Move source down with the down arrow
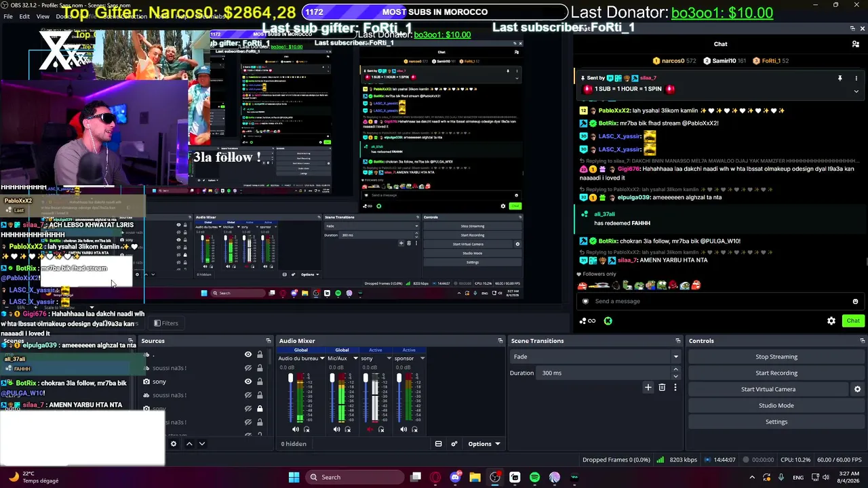The image size is (868, 488). [201, 444]
